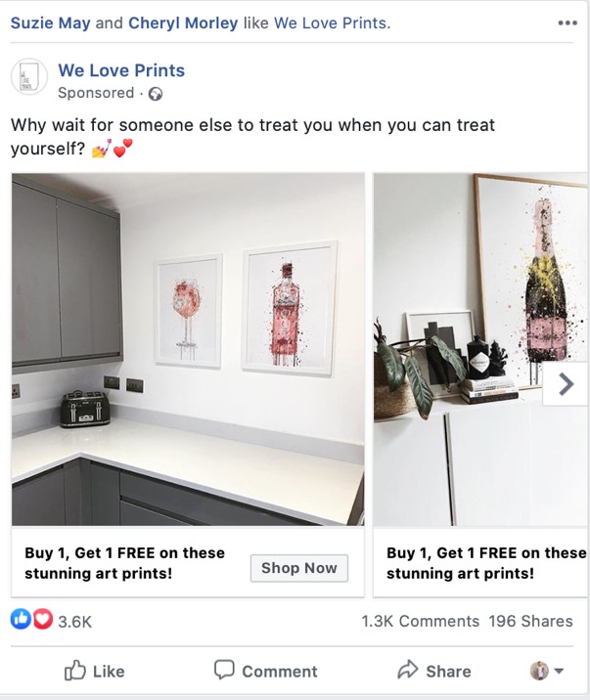Open We Love Prints link in header
Screen dimensions: 590x700
coord(330,22)
